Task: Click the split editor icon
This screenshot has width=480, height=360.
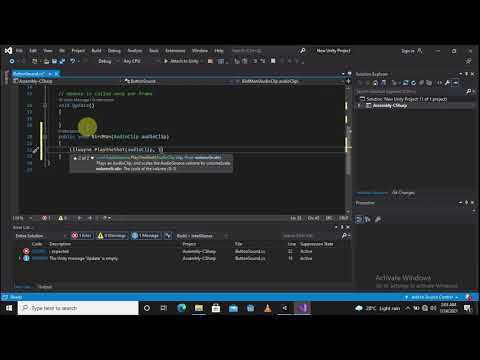Action: click(348, 81)
